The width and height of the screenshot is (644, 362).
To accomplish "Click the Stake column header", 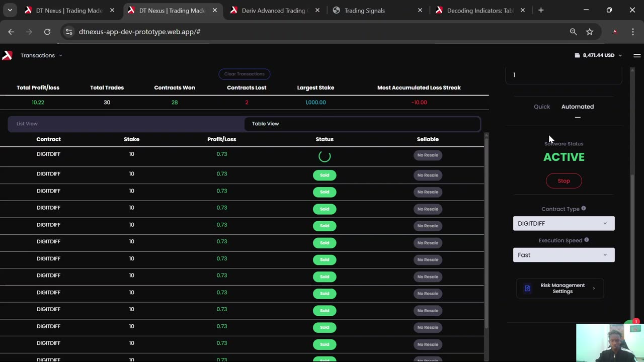I will (x=131, y=139).
